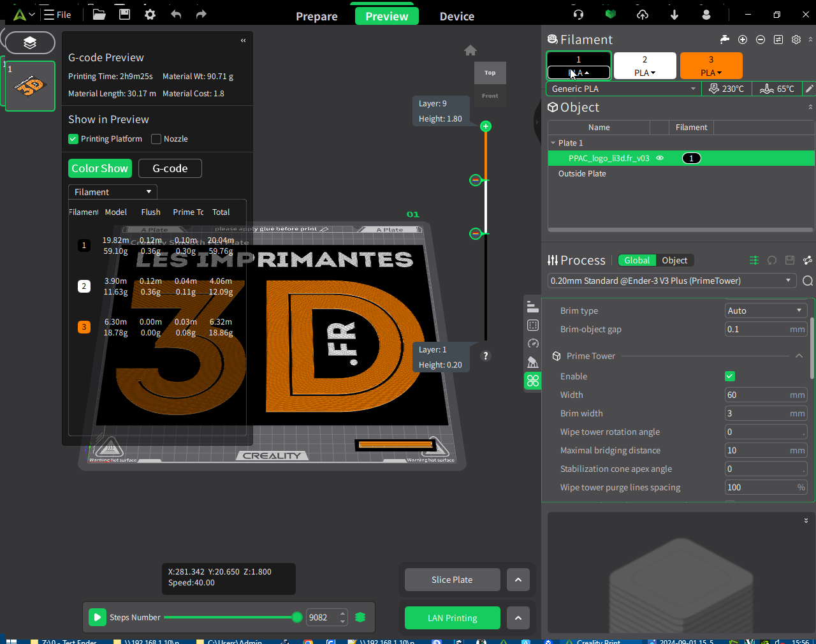Viewport: 816px width, 644px height.
Task: Add a filament with plus icon
Action: tap(743, 40)
